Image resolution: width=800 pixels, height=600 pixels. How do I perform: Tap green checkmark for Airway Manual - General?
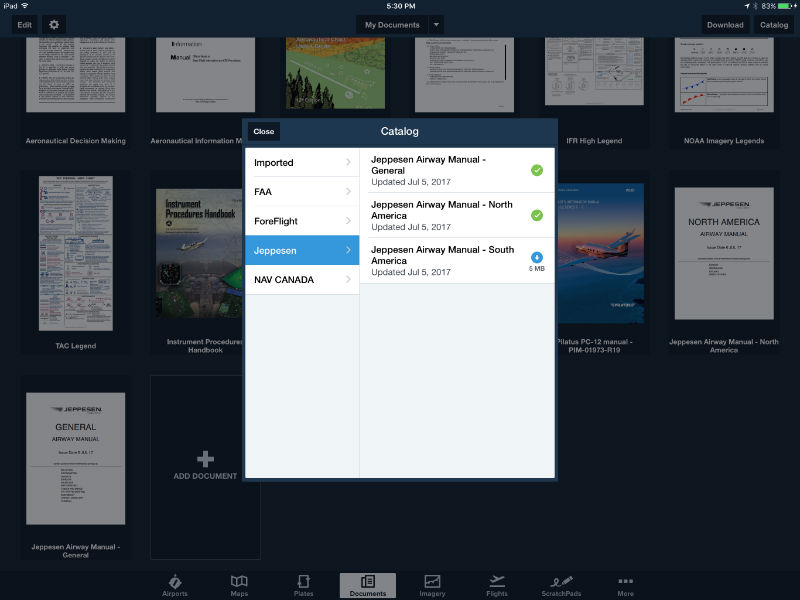[537, 170]
